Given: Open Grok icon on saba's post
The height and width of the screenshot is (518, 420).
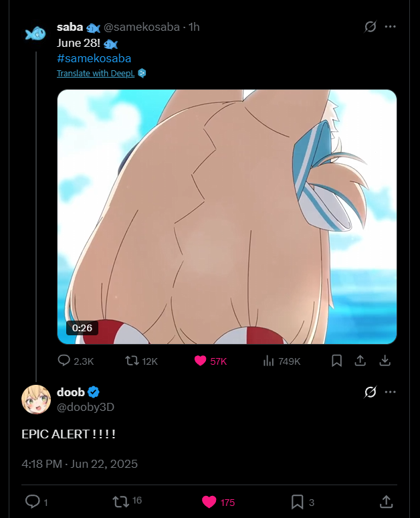Looking at the screenshot, I should point(370,27).
